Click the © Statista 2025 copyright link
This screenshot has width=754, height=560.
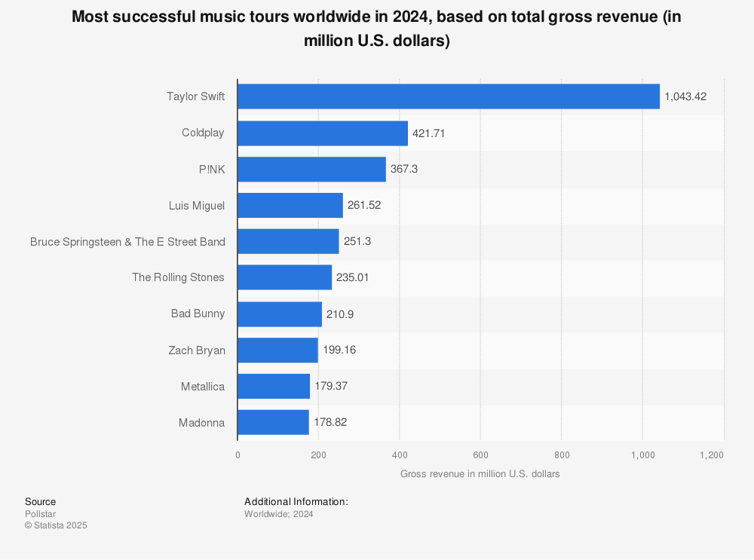55,525
